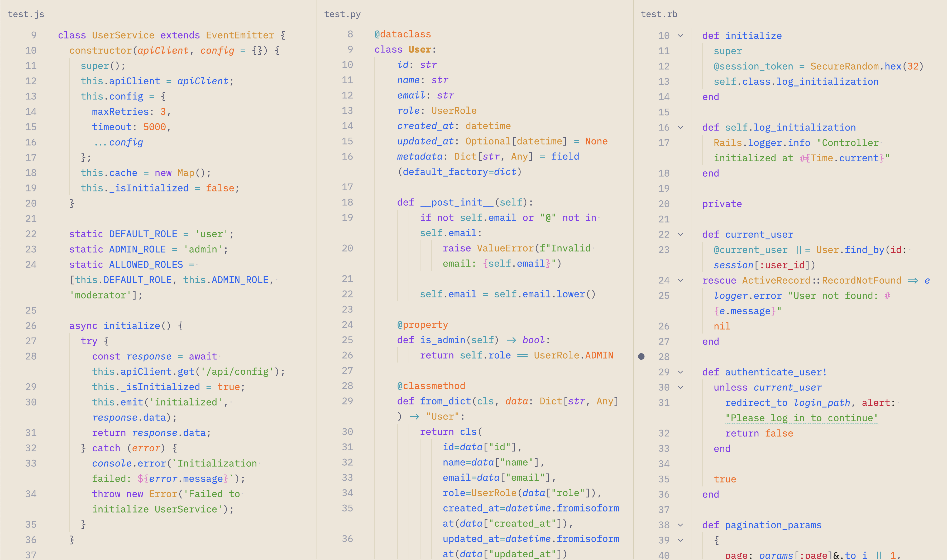Collapse the authenticate_user! fold at line 29
Screen dimensions: 947x560
click(x=681, y=372)
